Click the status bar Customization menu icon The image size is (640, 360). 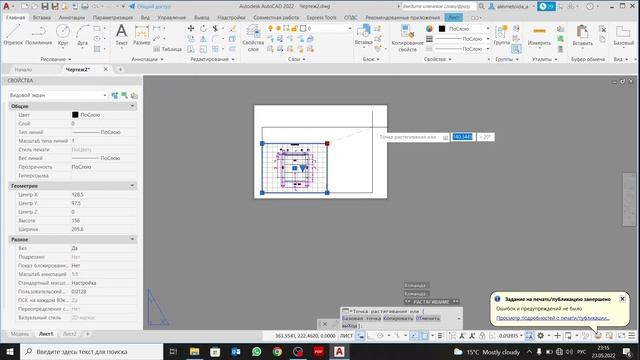pos(631,336)
